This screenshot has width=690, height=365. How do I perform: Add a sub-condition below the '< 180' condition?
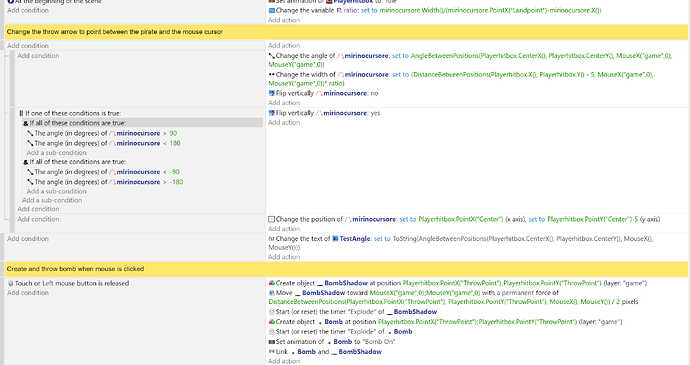coord(56,153)
